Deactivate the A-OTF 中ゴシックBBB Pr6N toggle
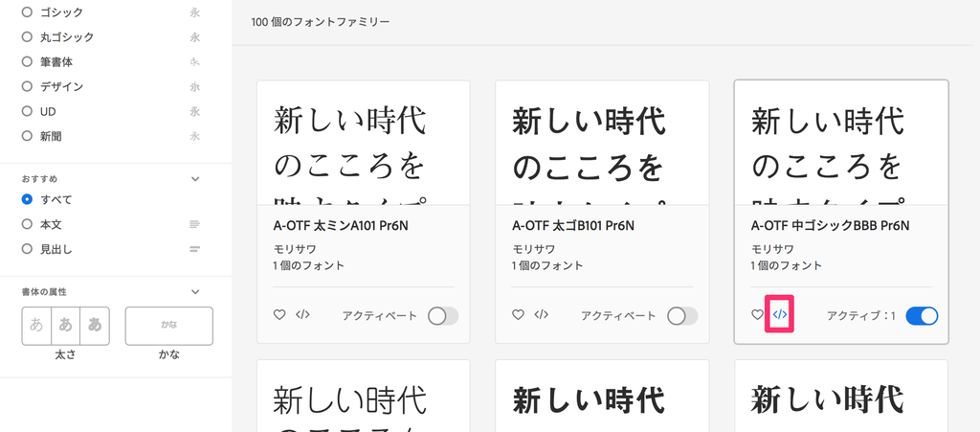 pyautogui.click(x=922, y=316)
